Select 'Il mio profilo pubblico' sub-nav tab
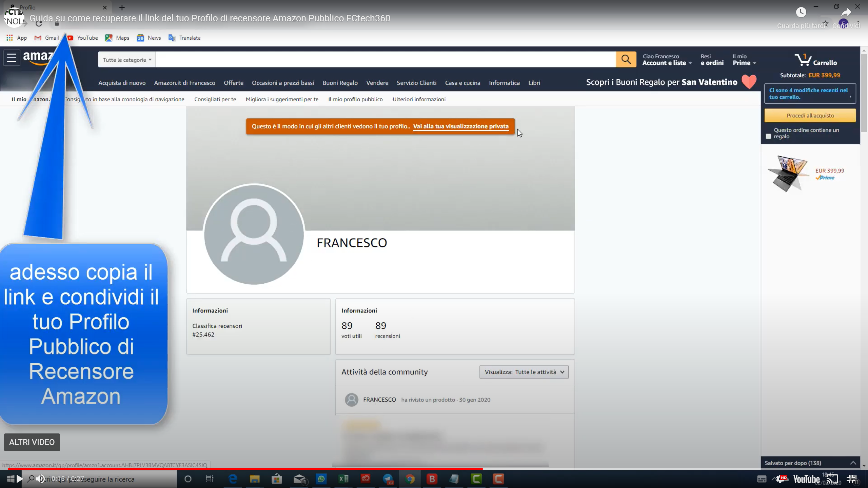Image resolution: width=868 pixels, height=488 pixels. click(355, 99)
